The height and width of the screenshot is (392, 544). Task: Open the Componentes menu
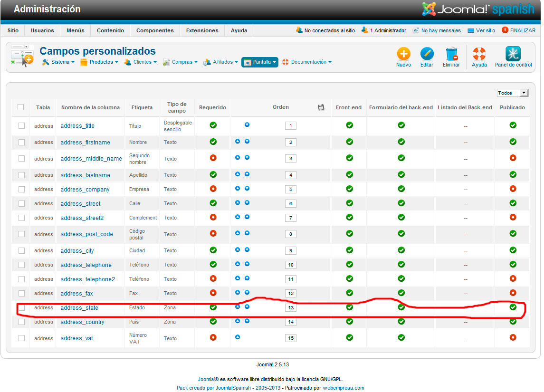coord(155,30)
